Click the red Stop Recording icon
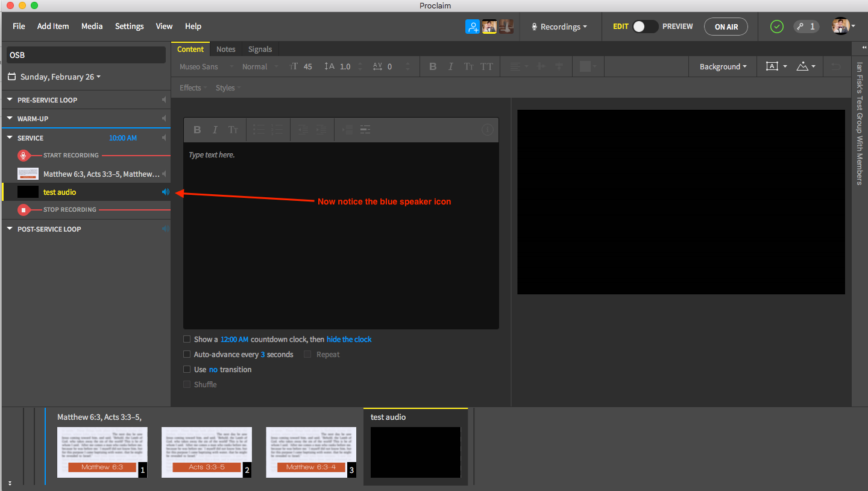This screenshot has height=491, width=868. click(x=24, y=210)
